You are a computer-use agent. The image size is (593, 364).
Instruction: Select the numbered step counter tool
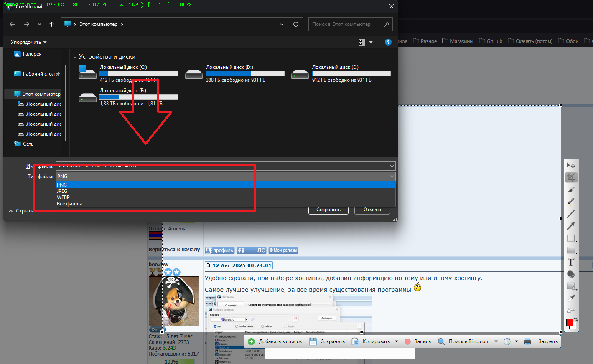[571, 274]
